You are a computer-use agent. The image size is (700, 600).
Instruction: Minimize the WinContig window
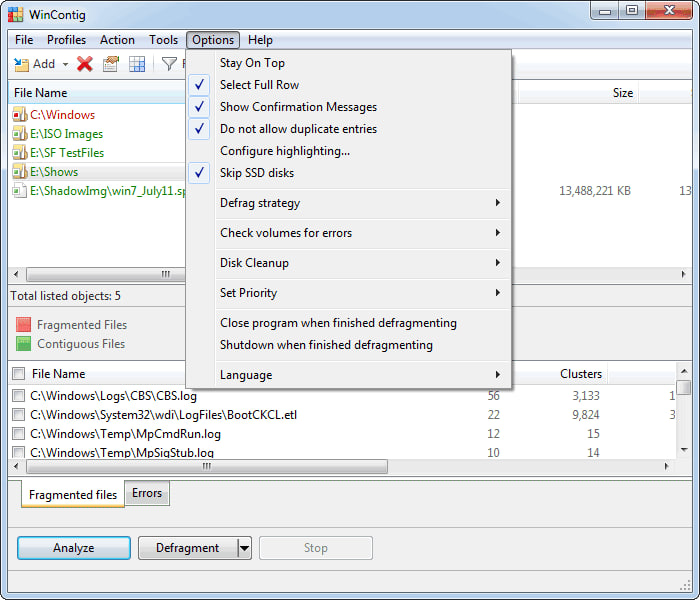[605, 10]
